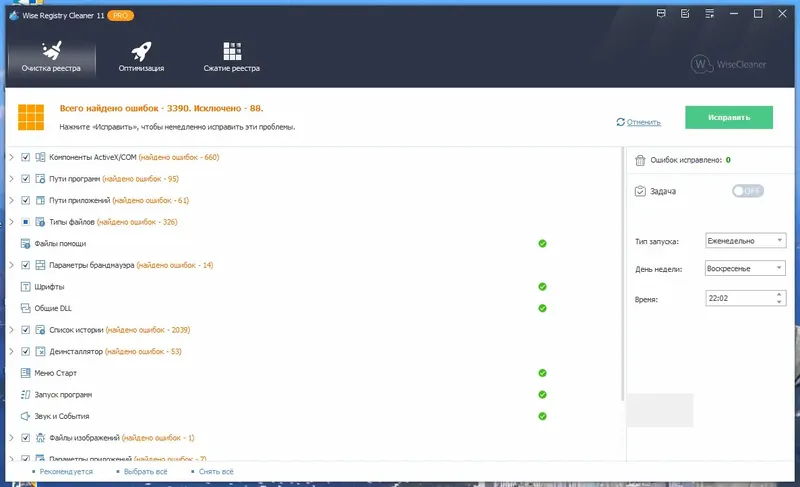Expand the Пути программ row
The width and height of the screenshot is (800, 487).
[11, 178]
